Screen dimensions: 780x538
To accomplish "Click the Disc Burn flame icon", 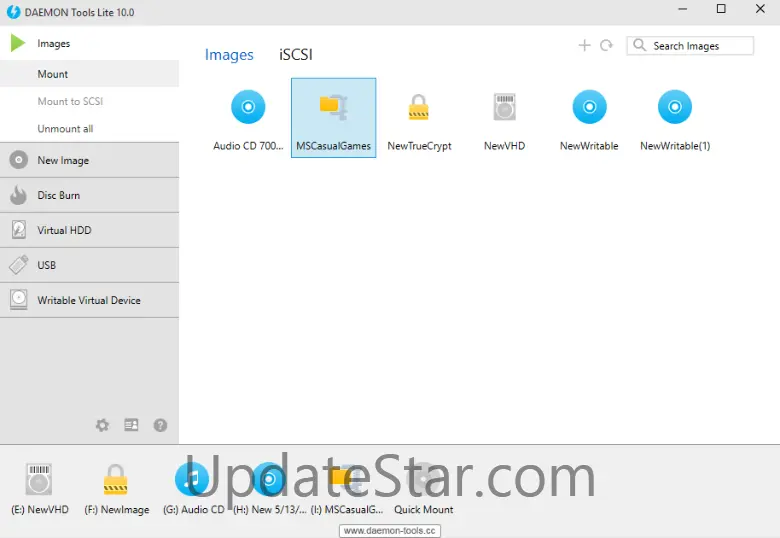I will tap(18, 195).
